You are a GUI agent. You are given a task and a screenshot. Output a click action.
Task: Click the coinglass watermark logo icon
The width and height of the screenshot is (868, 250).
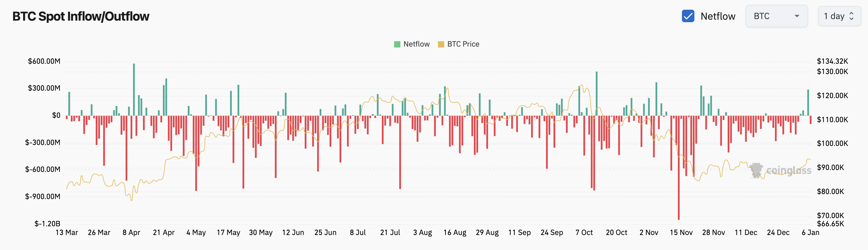[x=756, y=170]
